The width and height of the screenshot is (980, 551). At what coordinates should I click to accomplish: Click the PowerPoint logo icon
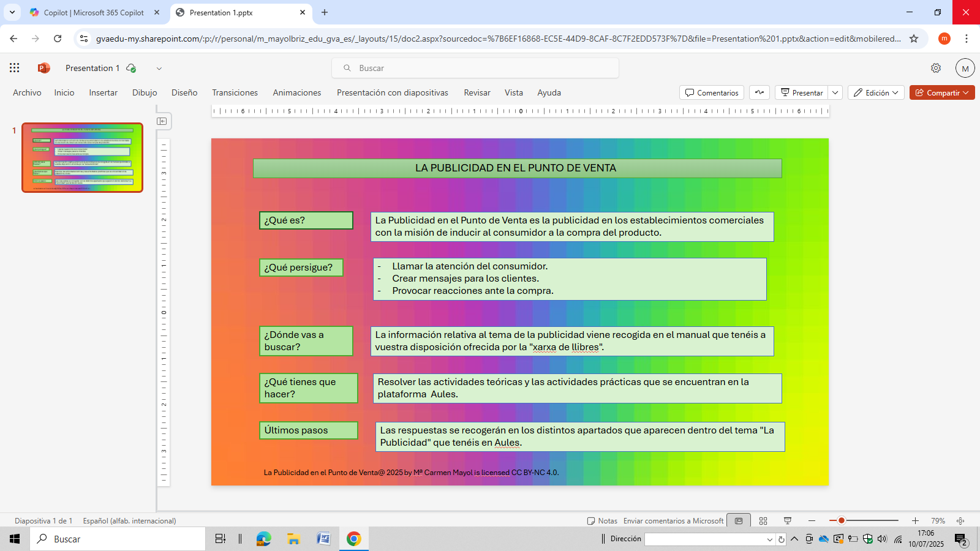(43, 68)
